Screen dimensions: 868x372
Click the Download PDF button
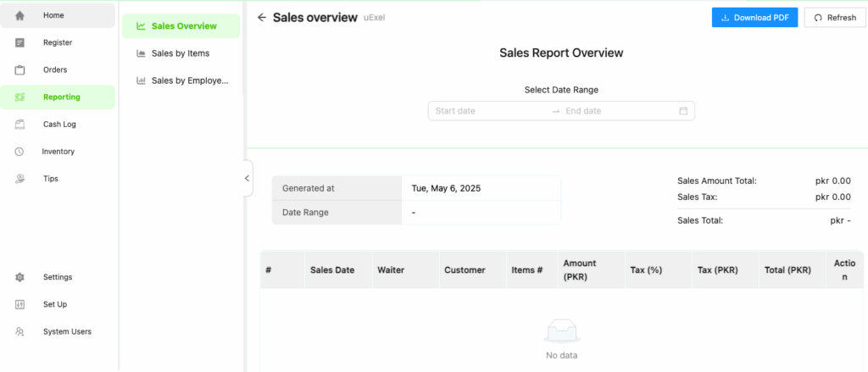click(755, 18)
